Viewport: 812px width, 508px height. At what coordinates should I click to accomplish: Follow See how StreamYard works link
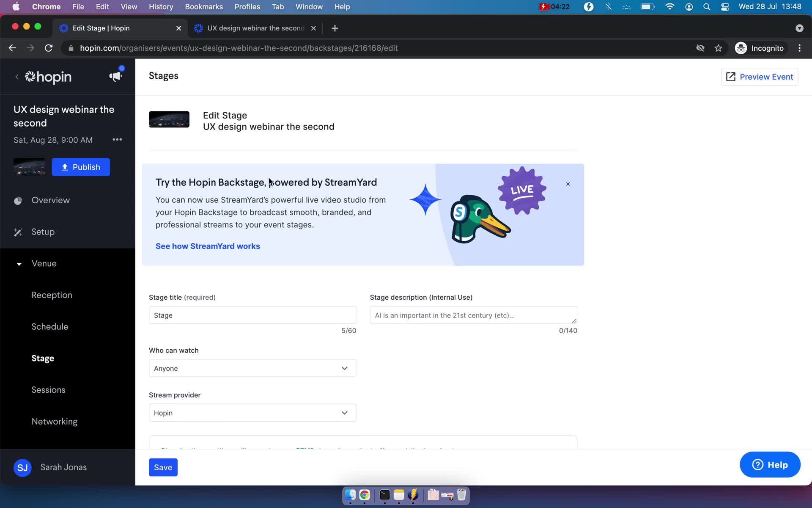[x=208, y=246]
